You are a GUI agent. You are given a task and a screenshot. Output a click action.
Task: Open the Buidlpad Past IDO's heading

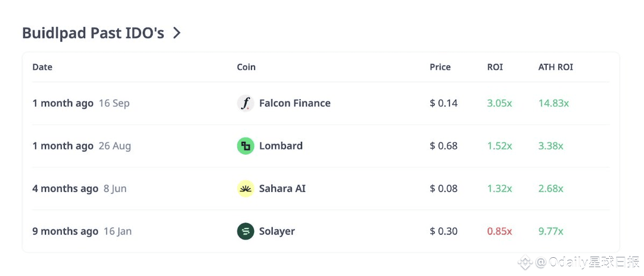click(x=93, y=33)
